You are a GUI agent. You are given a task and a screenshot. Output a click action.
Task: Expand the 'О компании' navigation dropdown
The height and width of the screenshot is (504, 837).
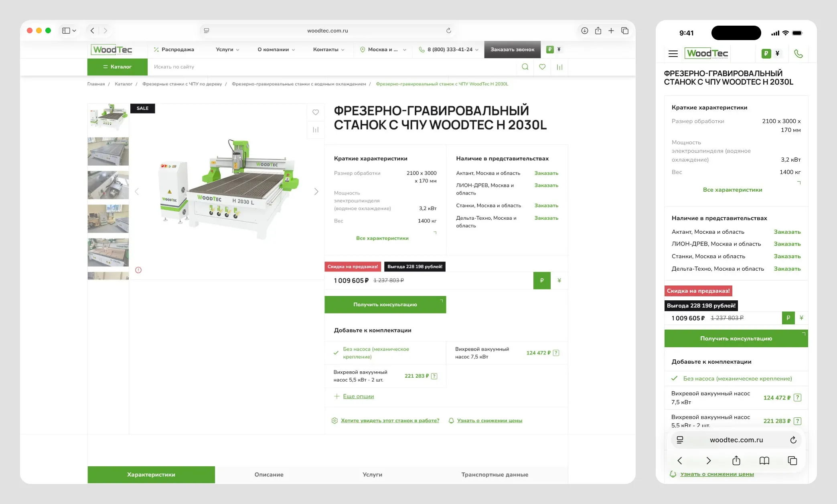click(276, 50)
